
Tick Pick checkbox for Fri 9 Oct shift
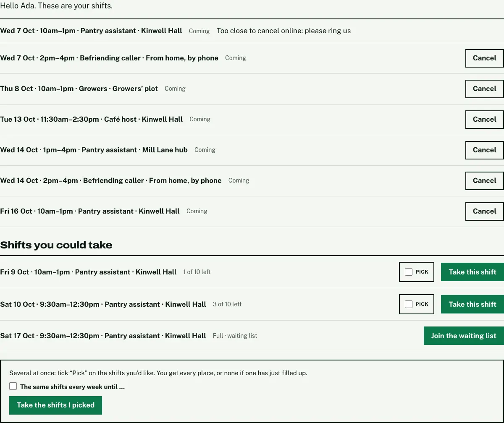[409, 272]
